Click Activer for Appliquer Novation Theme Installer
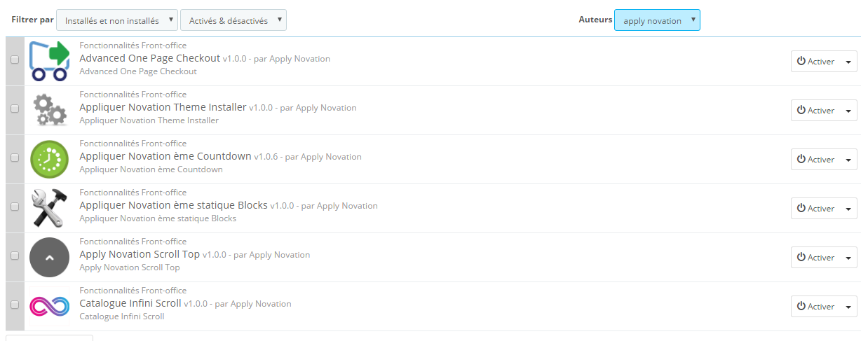 pos(815,111)
